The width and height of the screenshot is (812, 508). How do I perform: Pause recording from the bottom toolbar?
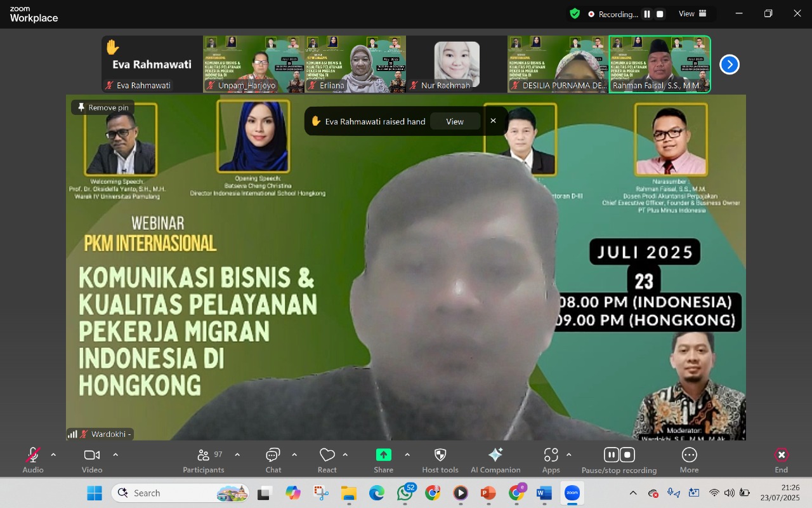pyautogui.click(x=611, y=455)
